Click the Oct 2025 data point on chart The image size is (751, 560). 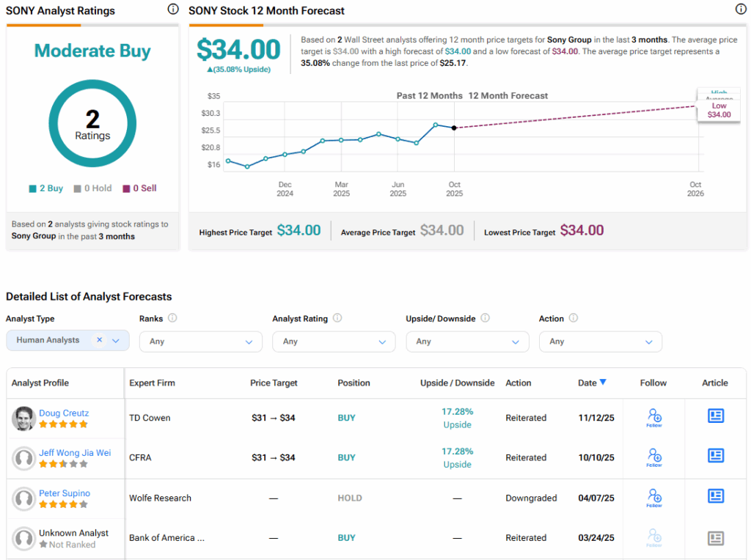pyautogui.click(x=454, y=128)
